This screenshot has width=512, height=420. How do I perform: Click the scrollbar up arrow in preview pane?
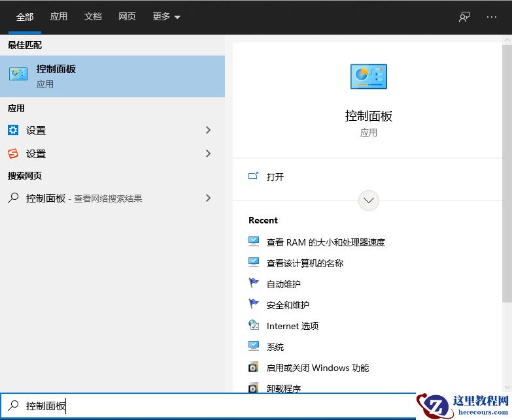507,39
